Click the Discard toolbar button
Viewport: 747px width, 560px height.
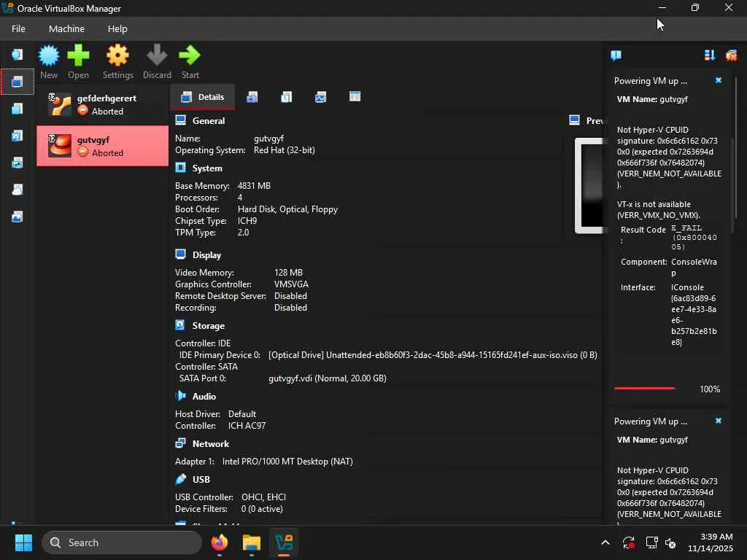[157, 61]
